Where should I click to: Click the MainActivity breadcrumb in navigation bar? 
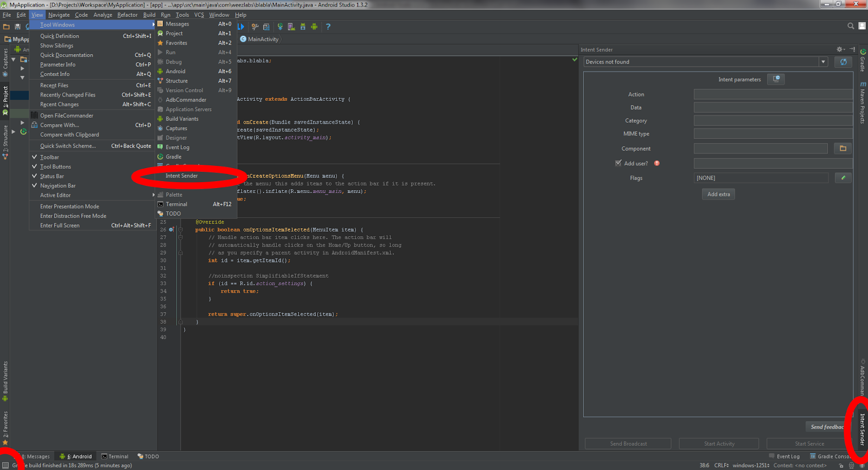[259, 39]
